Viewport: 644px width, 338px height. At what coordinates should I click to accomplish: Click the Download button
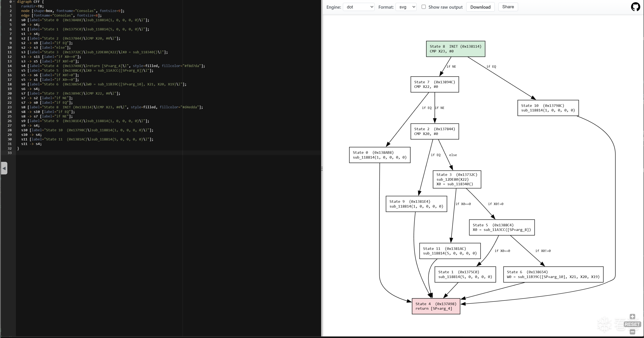click(x=480, y=7)
